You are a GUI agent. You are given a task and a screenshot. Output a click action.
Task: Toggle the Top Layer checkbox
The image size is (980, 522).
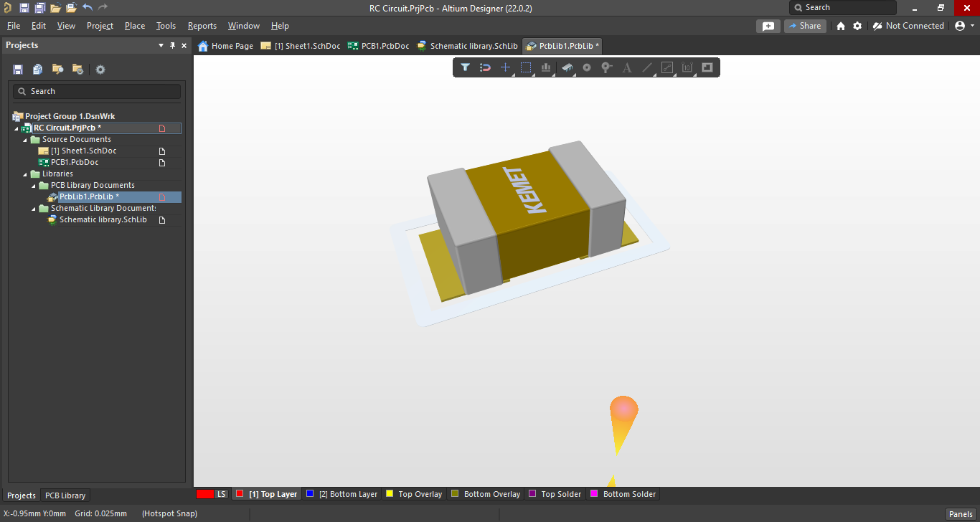[x=240, y=494]
